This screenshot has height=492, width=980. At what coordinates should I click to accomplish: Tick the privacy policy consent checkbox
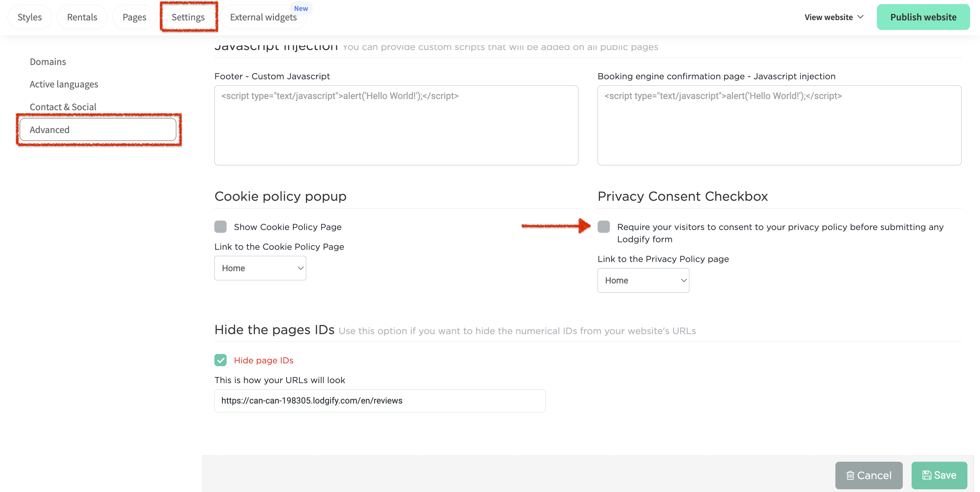(603, 227)
